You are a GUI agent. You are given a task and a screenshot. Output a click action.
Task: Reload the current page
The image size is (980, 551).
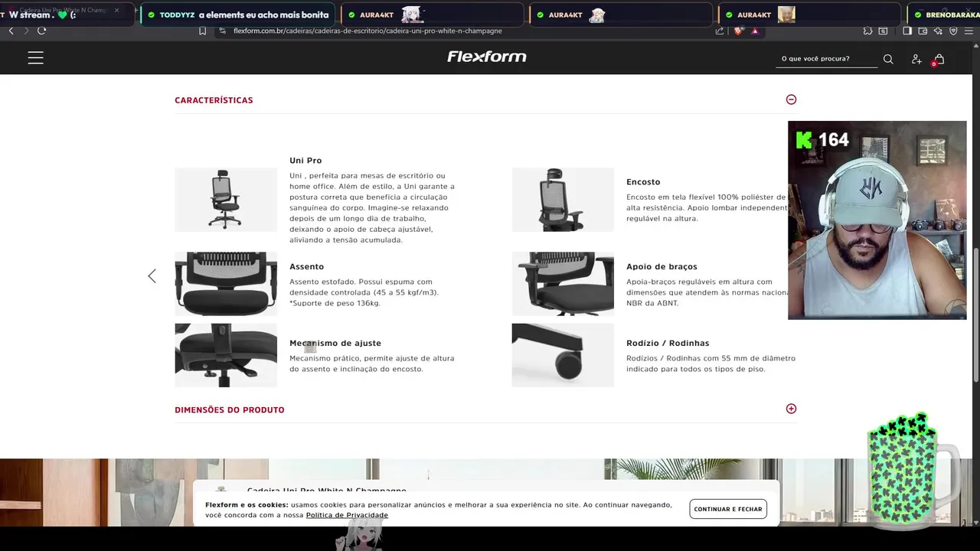[x=41, y=31]
